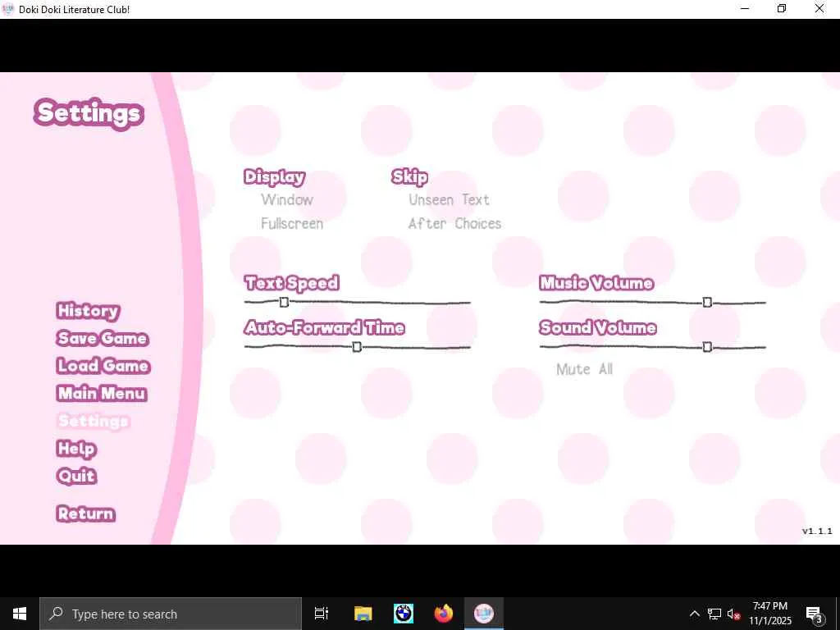The width and height of the screenshot is (840, 630).
Task: Toggle the Mute All option
Action: (x=584, y=369)
